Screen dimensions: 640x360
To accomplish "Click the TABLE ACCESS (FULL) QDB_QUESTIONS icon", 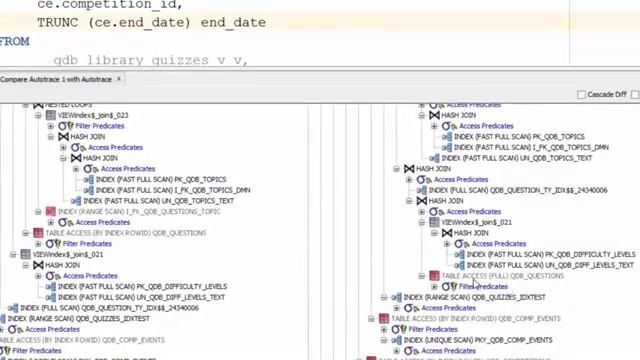I will coord(434,276).
